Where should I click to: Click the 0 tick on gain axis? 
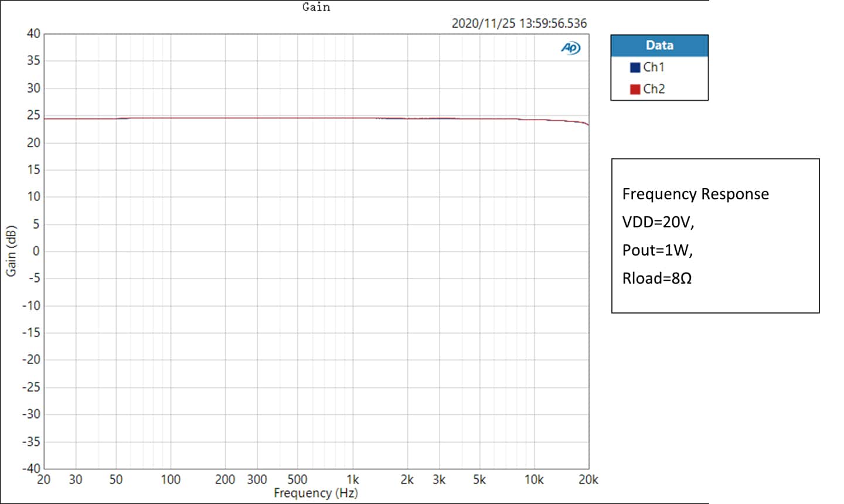tap(36, 251)
